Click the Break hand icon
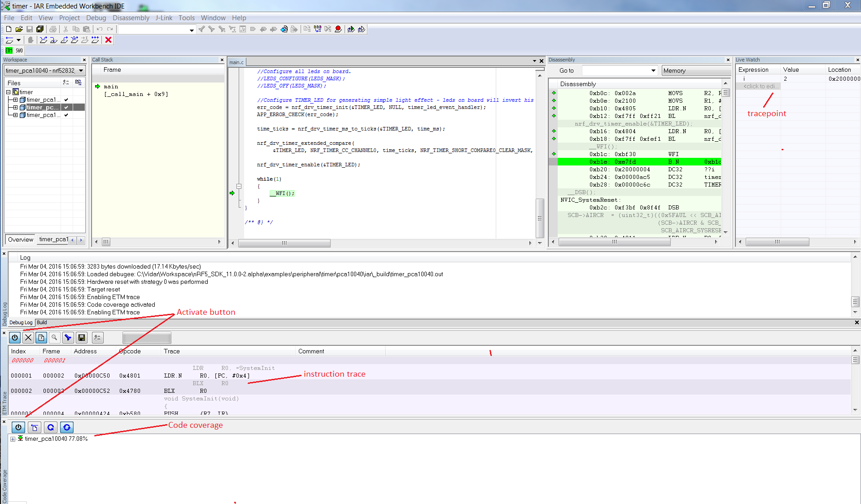This screenshot has height=504, width=861. pyautogui.click(x=31, y=40)
